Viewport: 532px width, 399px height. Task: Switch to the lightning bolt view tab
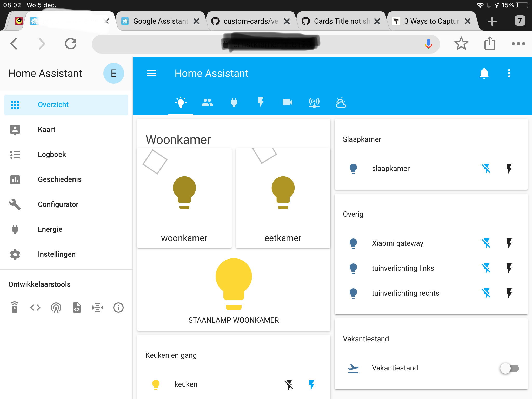261,103
